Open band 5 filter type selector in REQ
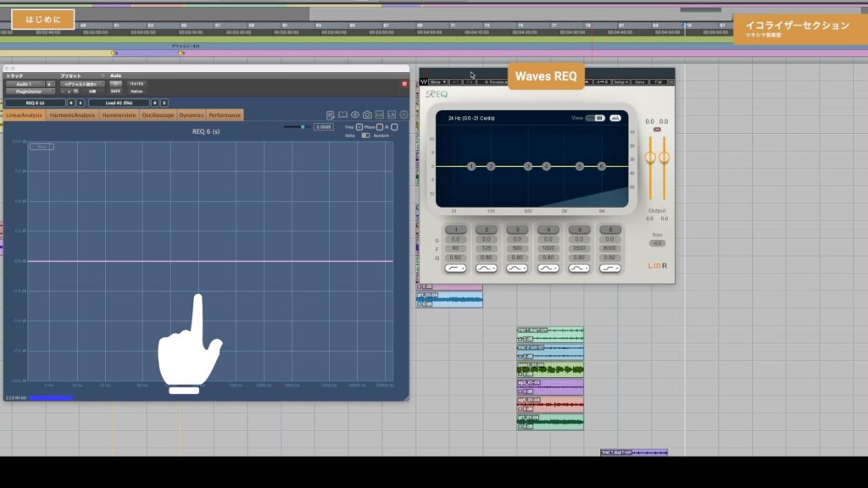This screenshot has height=488, width=868. [579, 269]
